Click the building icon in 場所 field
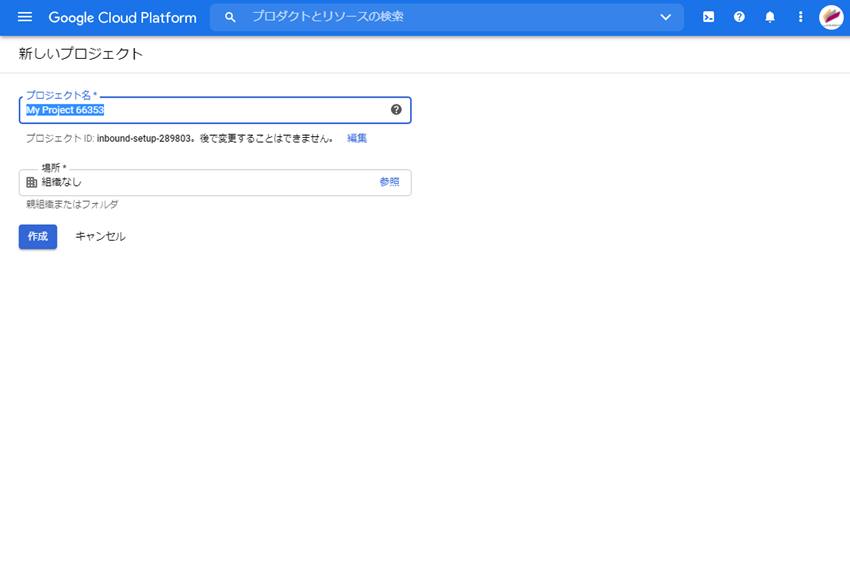This screenshot has width=850, height=581. coord(32,182)
